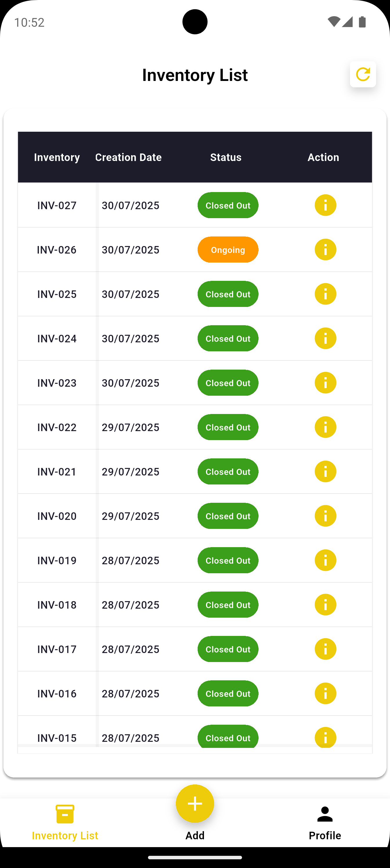
Task: Tap the Closed Out badge for INV-025
Action: [228, 294]
